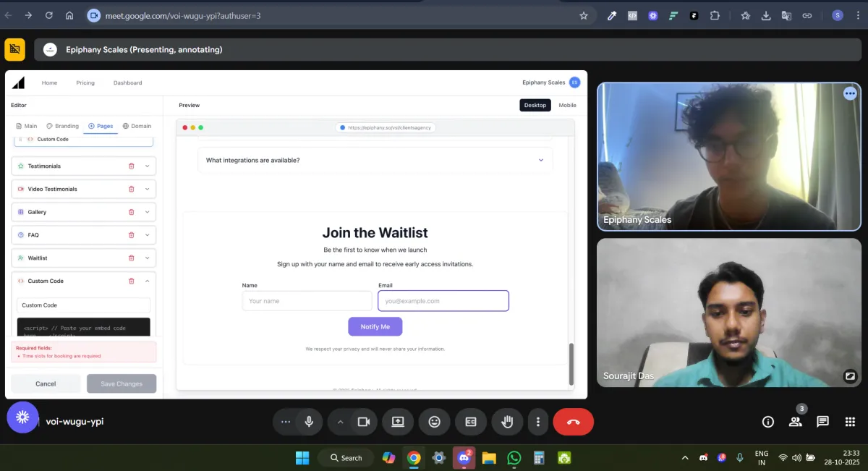Viewport: 868px width, 471px height.
Task: Reload the Meet page
Action: pos(48,15)
